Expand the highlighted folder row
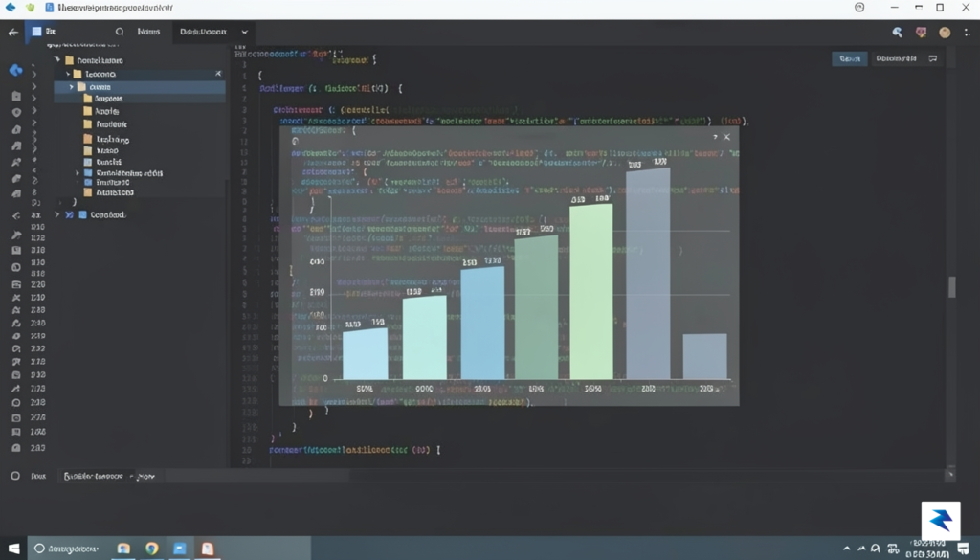Screen dimensions: 980x560 pyautogui.click(x=71, y=87)
